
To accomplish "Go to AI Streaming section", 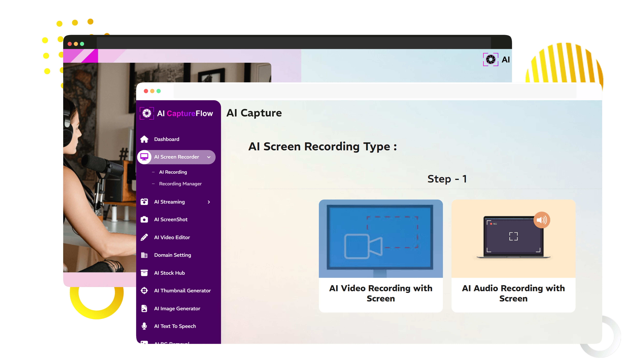I will tap(169, 202).
